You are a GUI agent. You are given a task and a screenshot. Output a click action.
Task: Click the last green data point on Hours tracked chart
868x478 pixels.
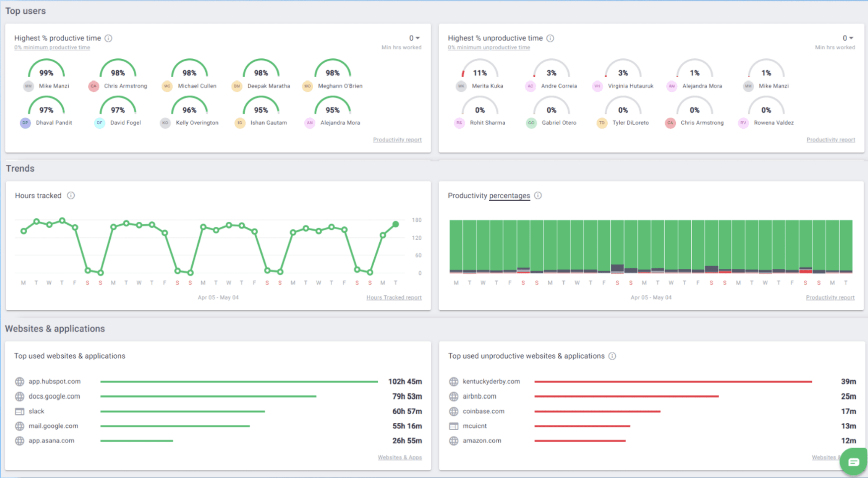(x=396, y=224)
